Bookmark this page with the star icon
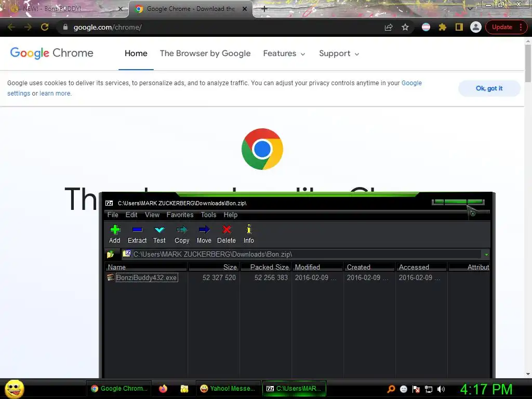 tap(405, 27)
